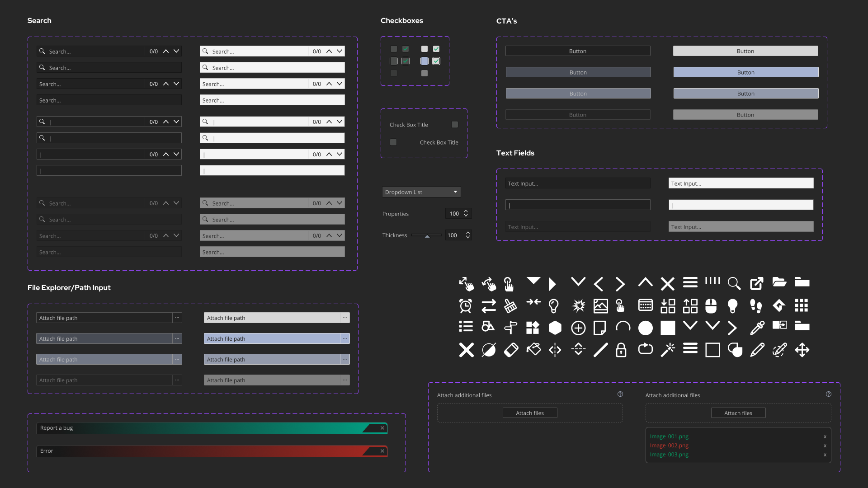
Task: Select the magic wand icon
Action: pyautogui.click(x=668, y=350)
